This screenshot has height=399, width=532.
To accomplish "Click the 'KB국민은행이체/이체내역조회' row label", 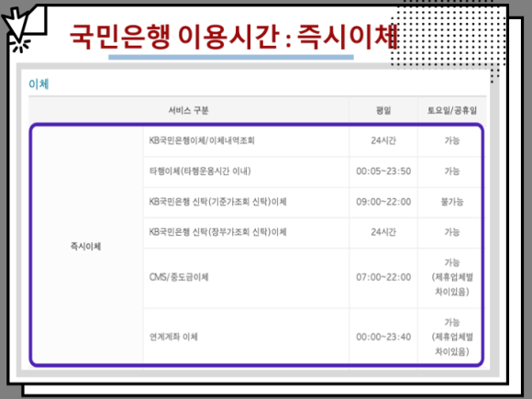I will [x=202, y=140].
